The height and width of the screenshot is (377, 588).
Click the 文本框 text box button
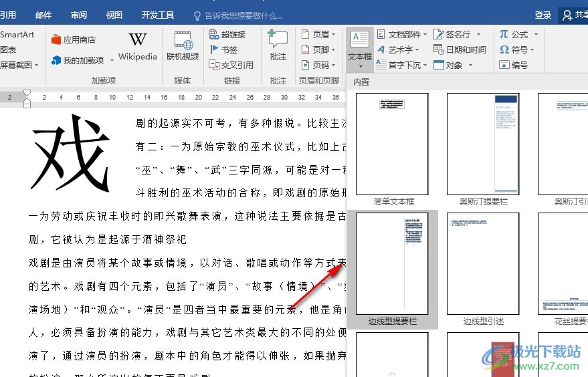[360, 49]
